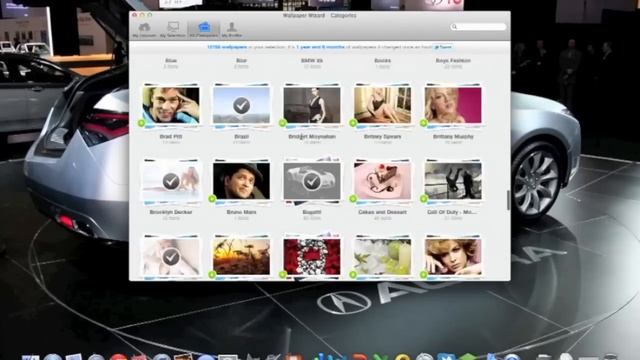Click the Boys Fashion category label
This screenshot has height=360, width=640.
pyautogui.click(x=453, y=60)
